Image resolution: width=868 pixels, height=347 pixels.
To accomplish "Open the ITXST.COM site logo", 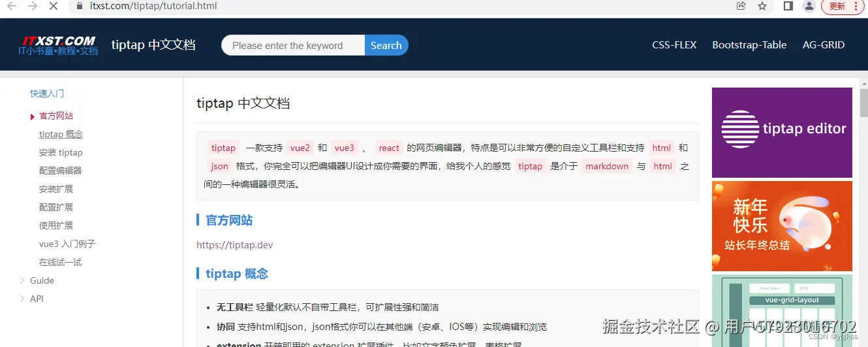I will (x=59, y=45).
